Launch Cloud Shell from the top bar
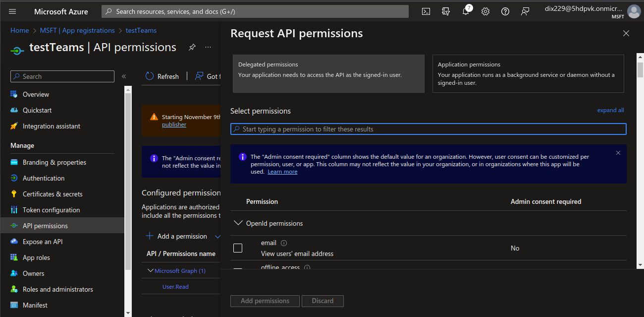 coord(426,11)
